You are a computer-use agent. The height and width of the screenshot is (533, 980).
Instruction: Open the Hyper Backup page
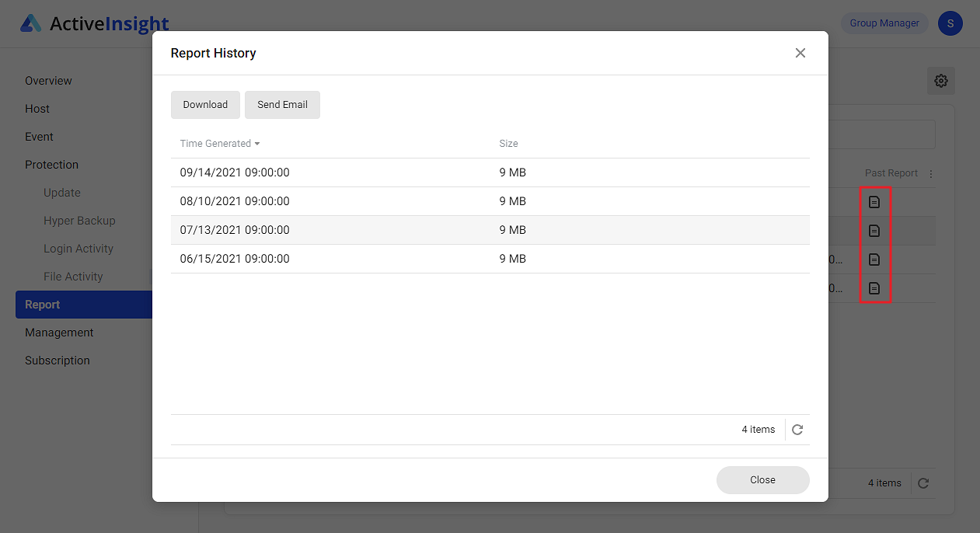[x=78, y=220]
